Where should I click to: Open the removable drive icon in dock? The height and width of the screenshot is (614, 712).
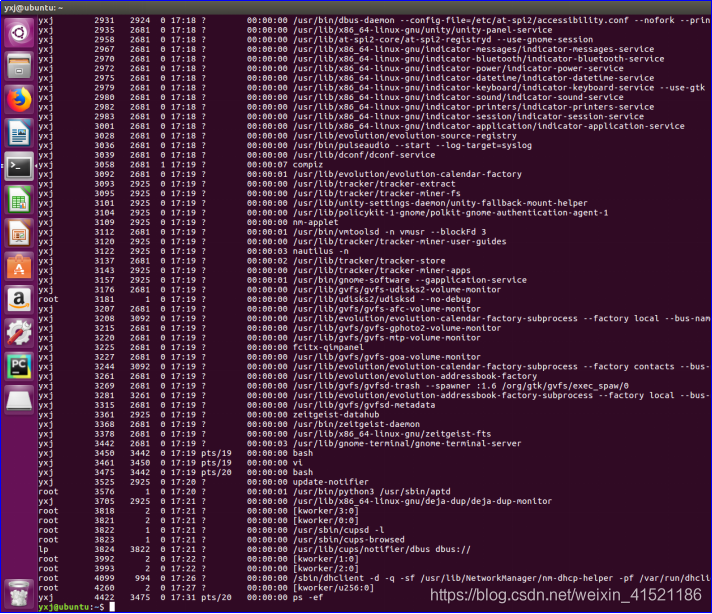click(x=19, y=400)
